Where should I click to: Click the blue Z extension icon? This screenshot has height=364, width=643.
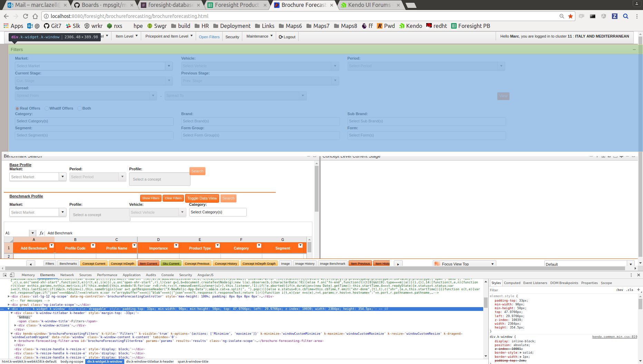615,16
